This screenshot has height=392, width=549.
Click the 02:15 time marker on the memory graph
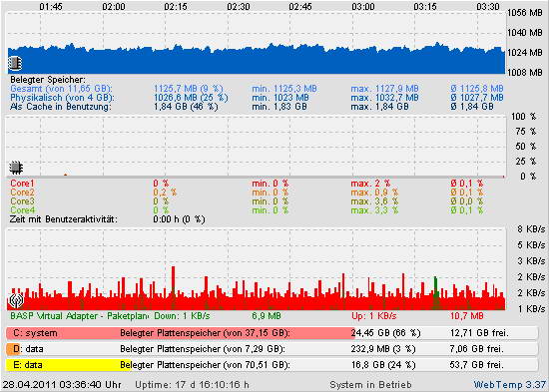[x=176, y=7]
